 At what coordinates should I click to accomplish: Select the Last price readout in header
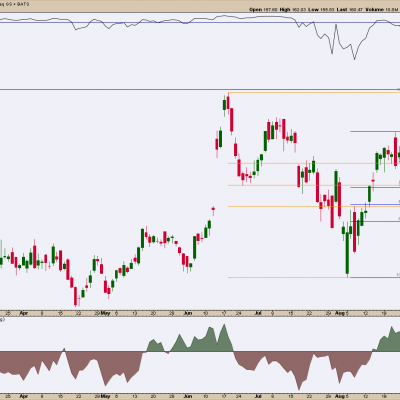[350, 10]
